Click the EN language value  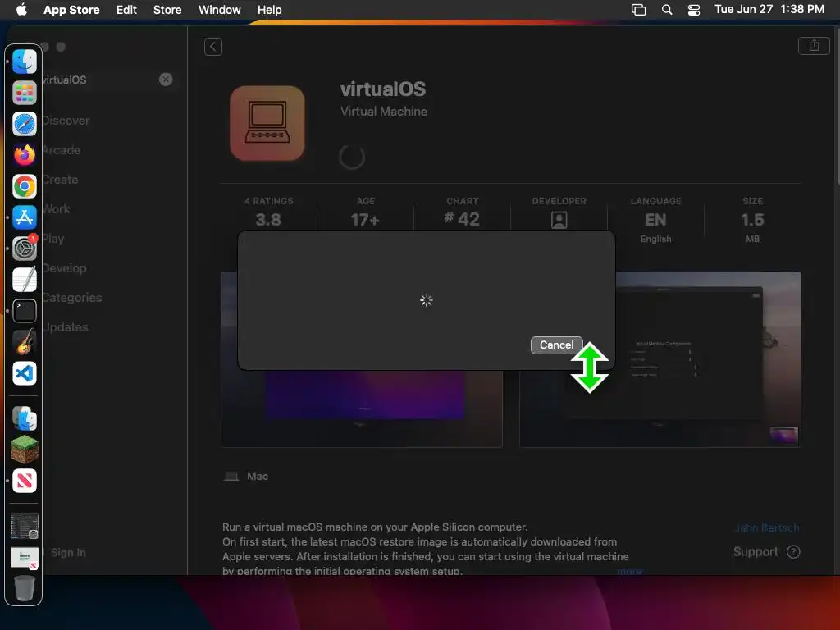tap(655, 220)
